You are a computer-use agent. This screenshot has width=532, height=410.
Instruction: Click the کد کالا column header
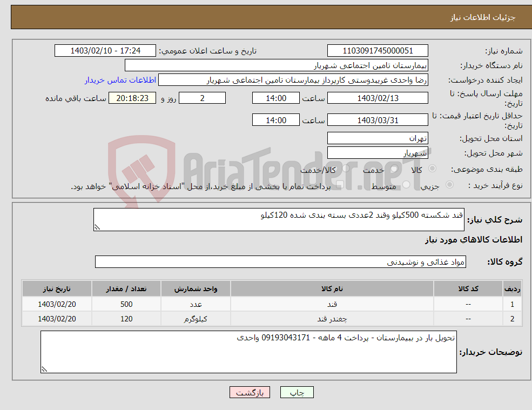point(468,289)
